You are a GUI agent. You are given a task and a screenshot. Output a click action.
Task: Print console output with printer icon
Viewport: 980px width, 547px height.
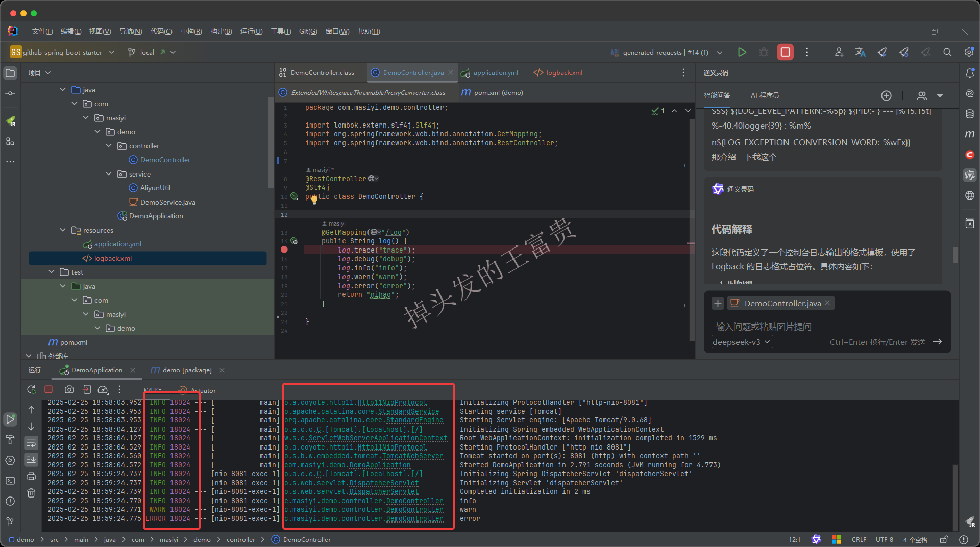tap(31, 476)
